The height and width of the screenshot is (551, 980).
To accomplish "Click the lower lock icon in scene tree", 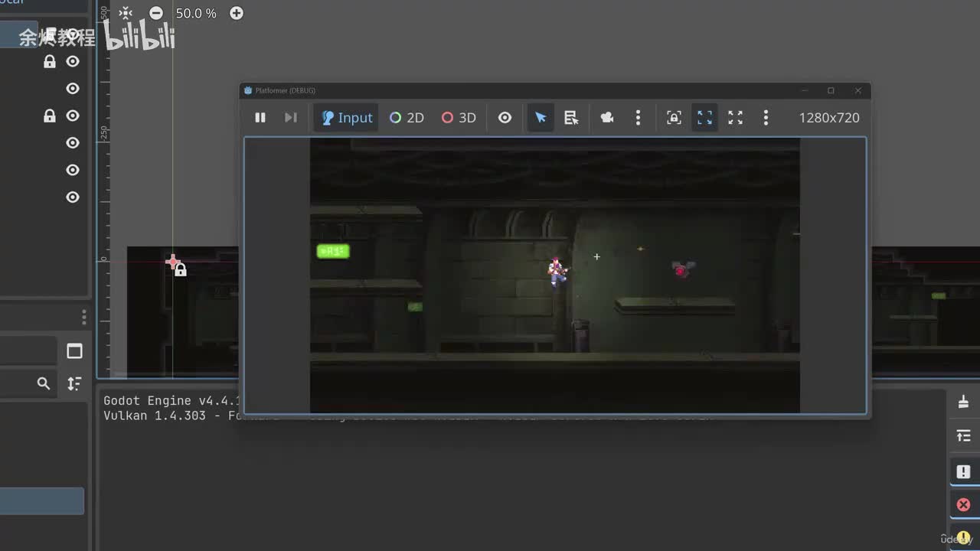I will coord(50,116).
